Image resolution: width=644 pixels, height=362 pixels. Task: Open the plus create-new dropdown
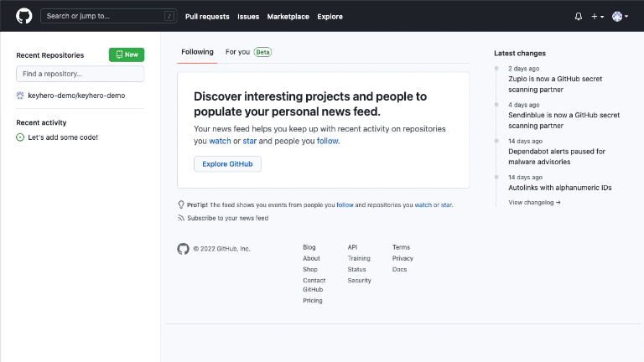pyautogui.click(x=597, y=17)
